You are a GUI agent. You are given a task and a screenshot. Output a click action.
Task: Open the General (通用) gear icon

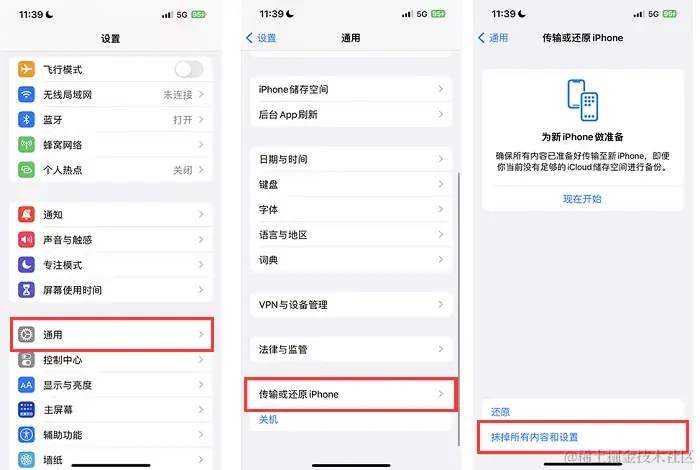click(x=26, y=334)
